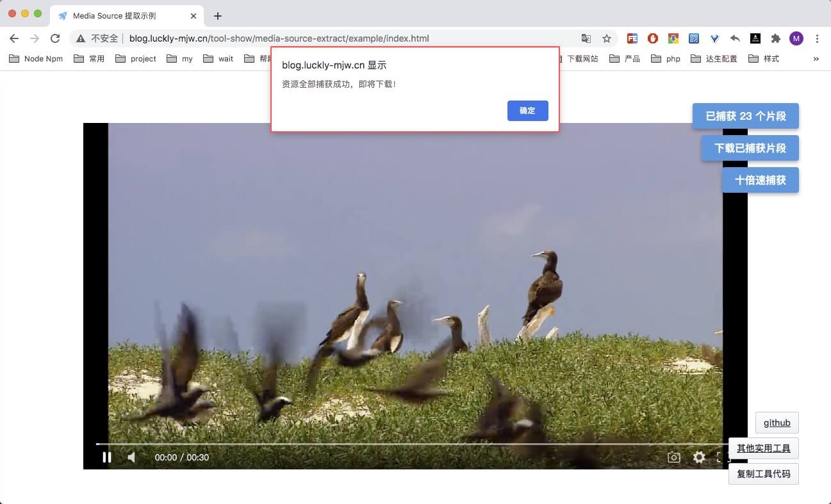Click the puzzle-piece extensions icon
The height and width of the screenshot is (504, 831).
[x=776, y=38]
